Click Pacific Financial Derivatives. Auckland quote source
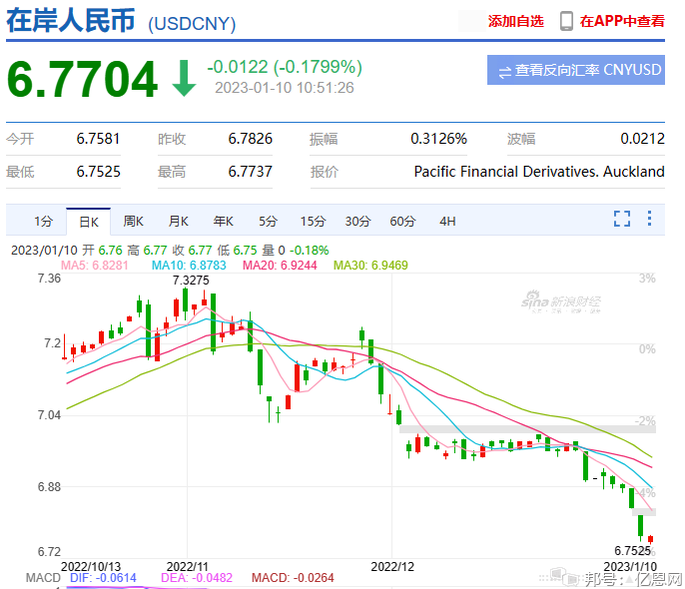This screenshot has width=685, height=589. pyautogui.click(x=539, y=172)
